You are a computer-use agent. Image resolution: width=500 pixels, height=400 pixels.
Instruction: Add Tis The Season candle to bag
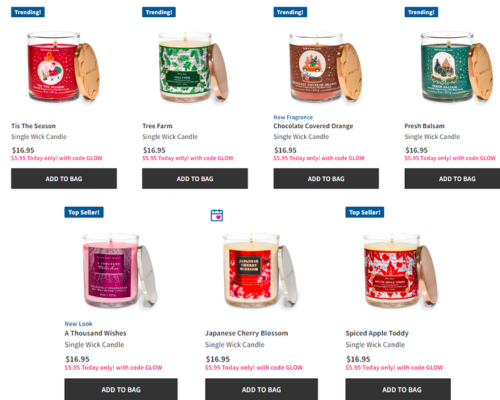coord(64,179)
